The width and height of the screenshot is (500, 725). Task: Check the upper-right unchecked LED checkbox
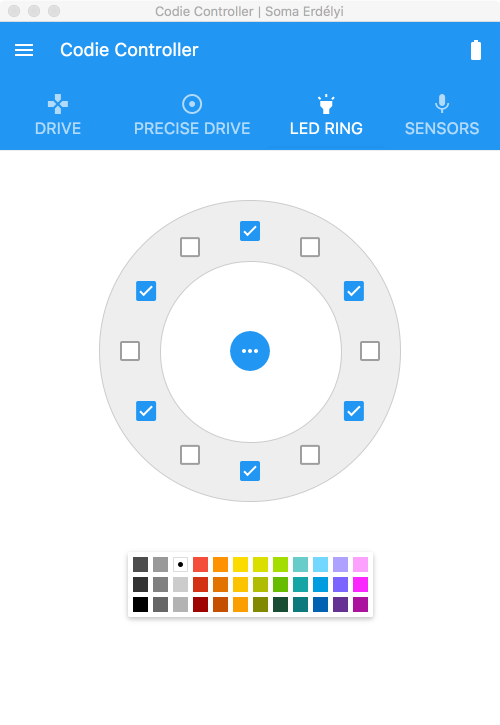310,247
